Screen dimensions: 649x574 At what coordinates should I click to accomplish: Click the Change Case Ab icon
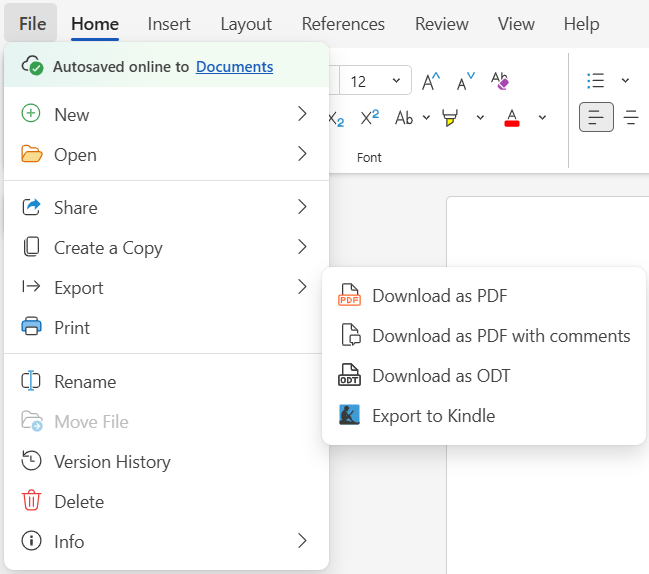click(x=404, y=118)
